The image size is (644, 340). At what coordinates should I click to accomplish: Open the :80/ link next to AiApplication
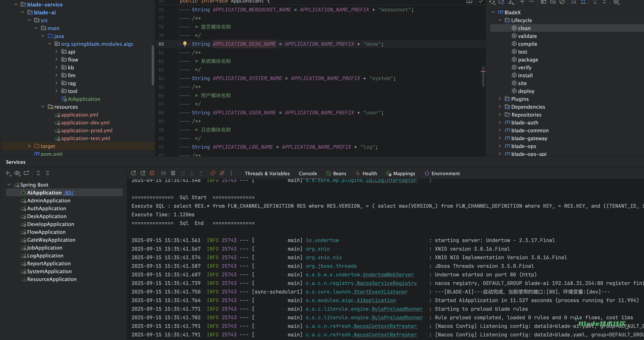coord(68,193)
